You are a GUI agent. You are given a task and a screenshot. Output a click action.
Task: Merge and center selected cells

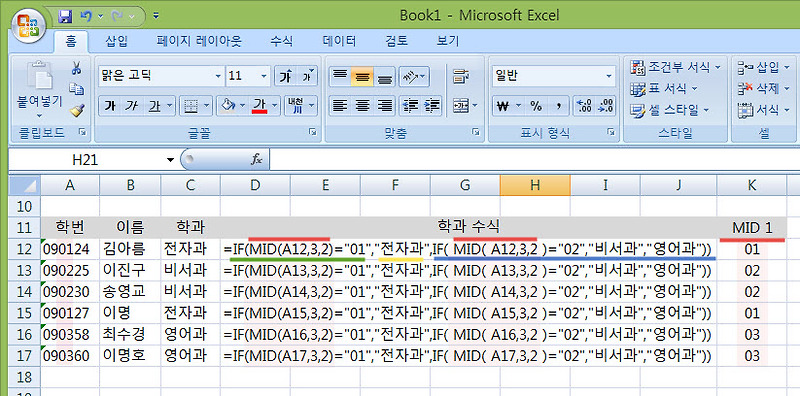click(461, 106)
